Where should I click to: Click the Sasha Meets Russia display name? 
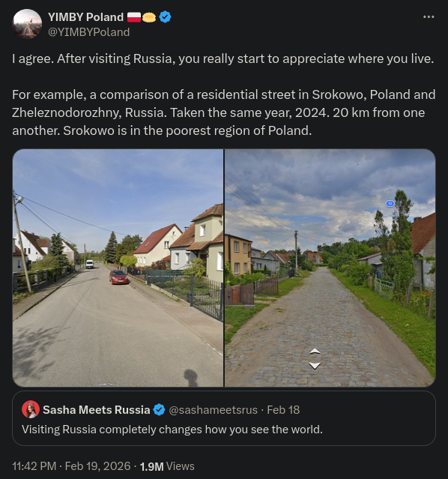97,410
